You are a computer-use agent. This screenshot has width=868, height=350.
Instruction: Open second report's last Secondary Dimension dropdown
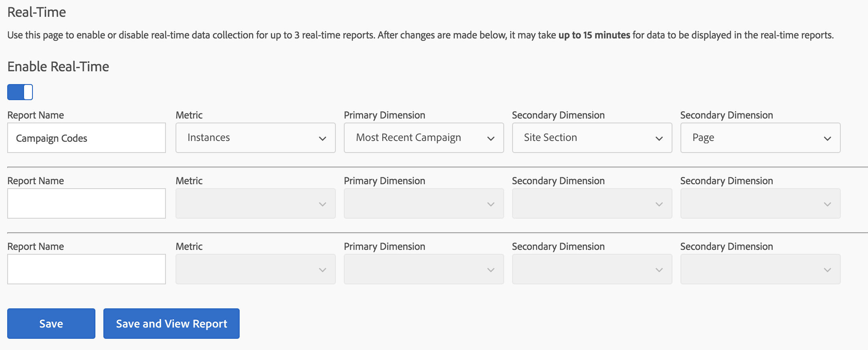[x=761, y=203]
